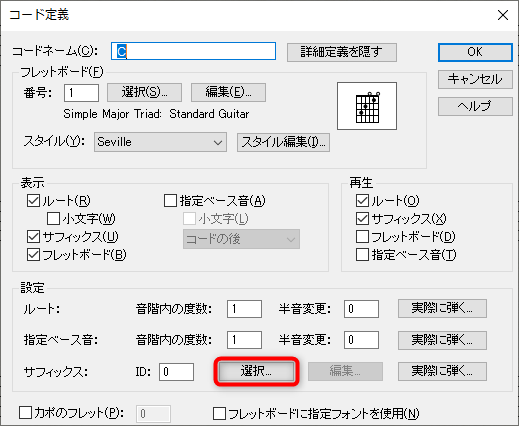The height and width of the screenshot is (426, 519).
Task: Click the キャンセル button
Action: pyautogui.click(x=475, y=79)
